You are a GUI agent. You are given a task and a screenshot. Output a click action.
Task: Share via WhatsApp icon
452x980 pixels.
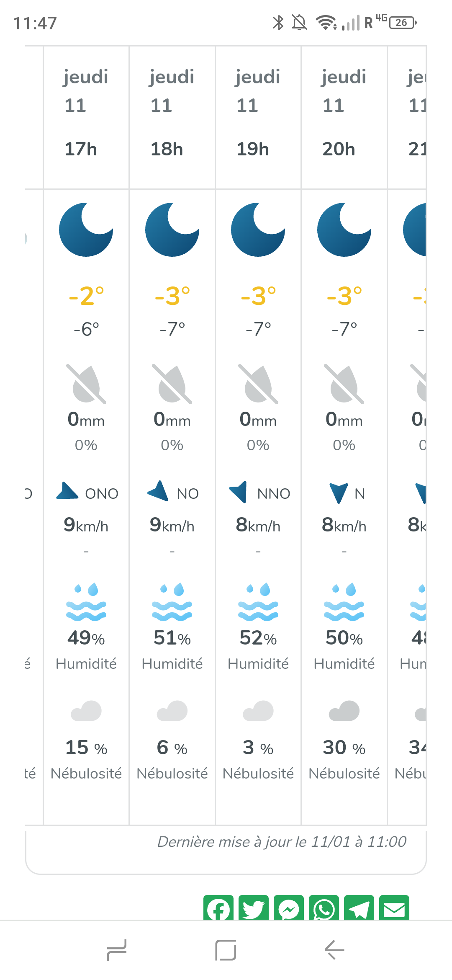pos(324,908)
